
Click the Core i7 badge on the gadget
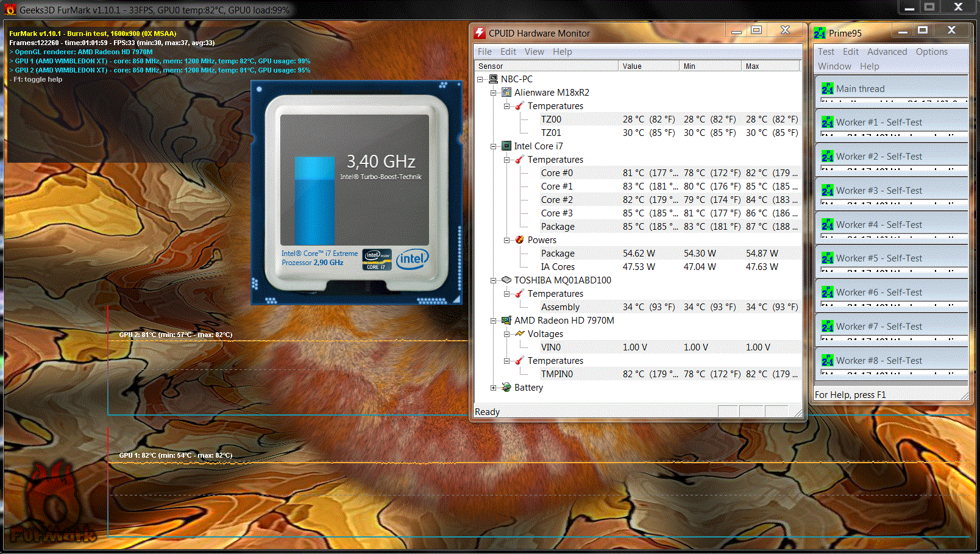(x=377, y=260)
